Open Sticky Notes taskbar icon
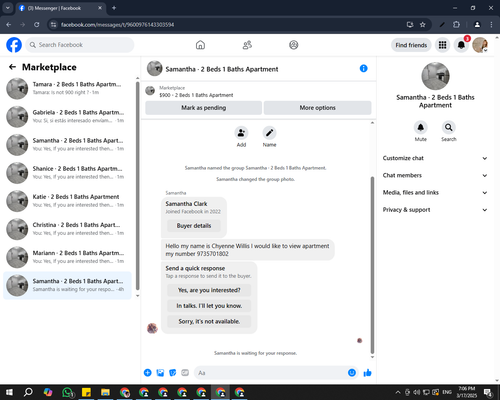The image size is (500, 400). pyautogui.click(x=86, y=392)
